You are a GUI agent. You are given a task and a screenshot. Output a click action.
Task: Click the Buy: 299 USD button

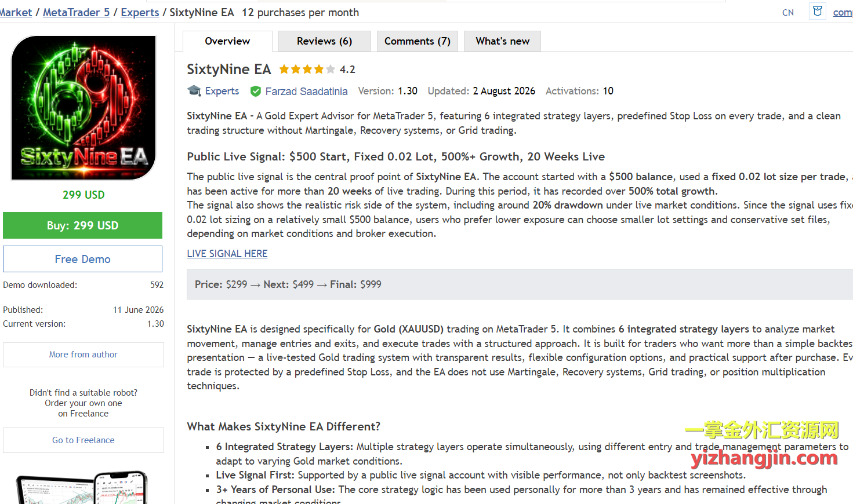(x=82, y=225)
